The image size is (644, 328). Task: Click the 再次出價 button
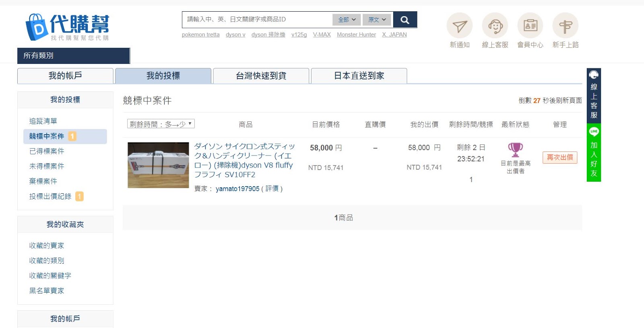[x=560, y=157]
